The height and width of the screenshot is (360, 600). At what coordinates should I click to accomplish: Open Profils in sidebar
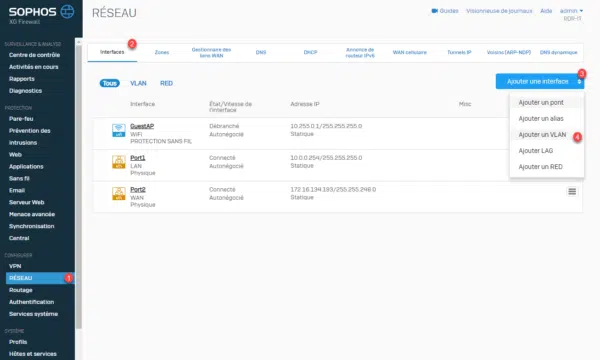click(x=18, y=342)
